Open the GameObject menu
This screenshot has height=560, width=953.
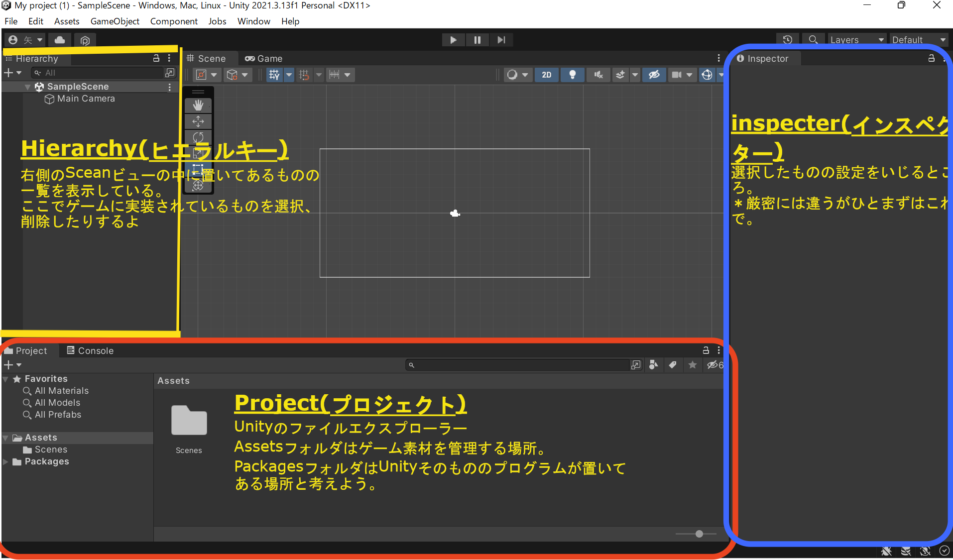pyautogui.click(x=115, y=21)
